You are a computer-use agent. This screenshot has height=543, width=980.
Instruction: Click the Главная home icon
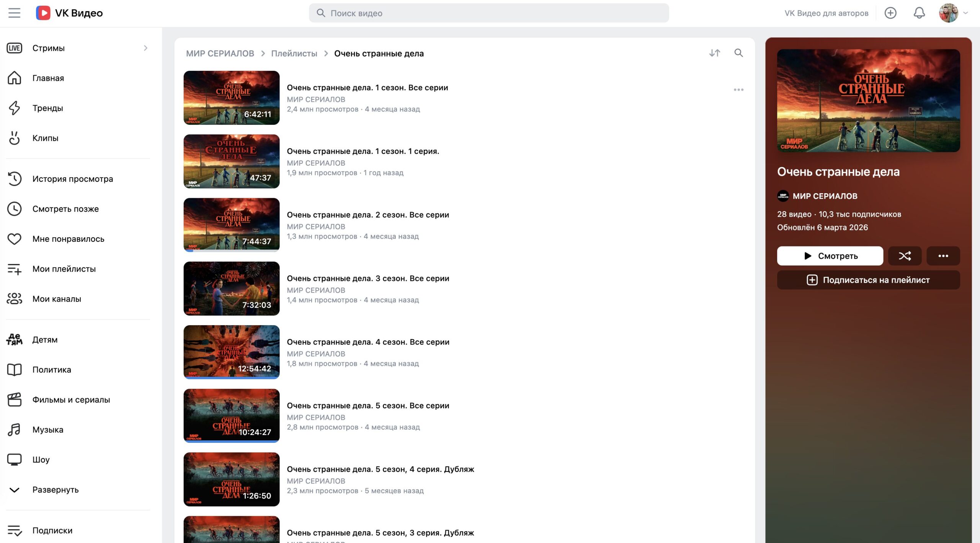click(x=14, y=78)
